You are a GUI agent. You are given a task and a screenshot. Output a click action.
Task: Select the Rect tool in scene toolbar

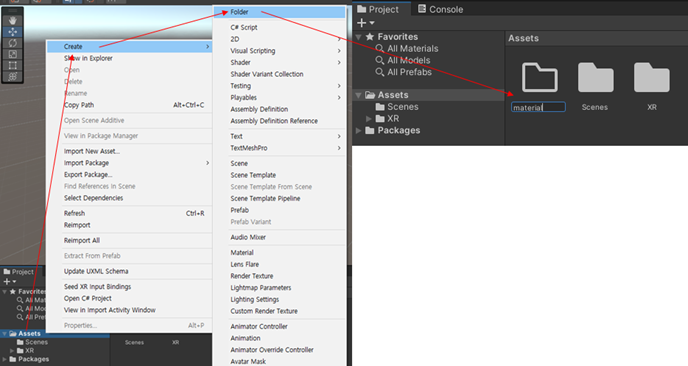(x=12, y=65)
